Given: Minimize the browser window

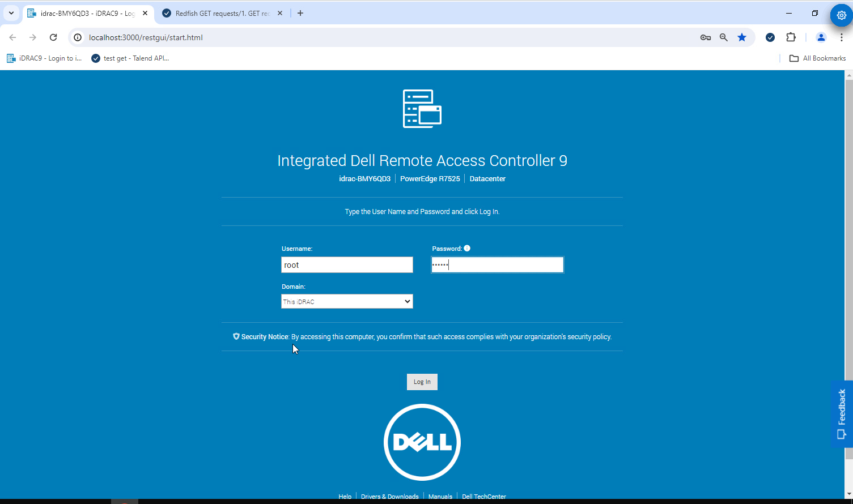Looking at the screenshot, I should (788, 13).
